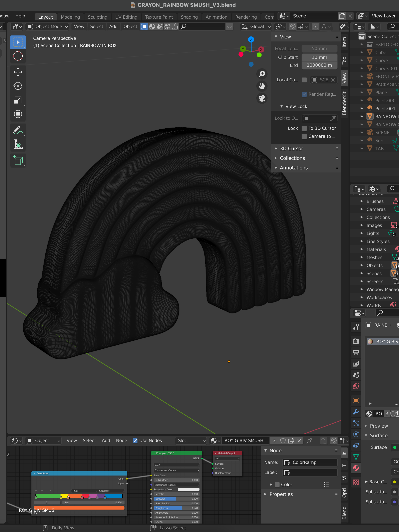Viewport: 399px width, 532px height.
Task: Click the pan view hand icon
Action: click(x=262, y=86)
